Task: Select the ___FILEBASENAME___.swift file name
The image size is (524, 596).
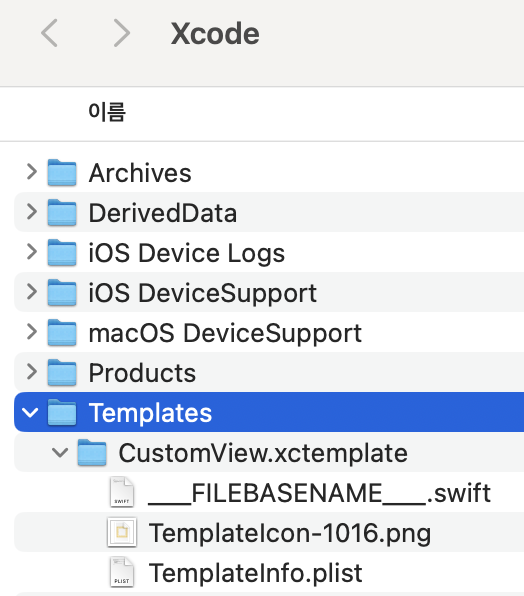Action: click(x=319, y=493)
